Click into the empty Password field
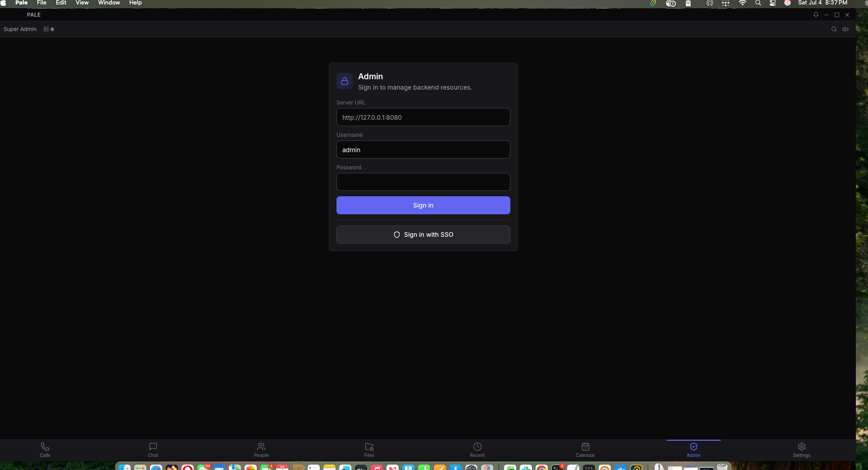868x470 pixels. coord(423,182)
